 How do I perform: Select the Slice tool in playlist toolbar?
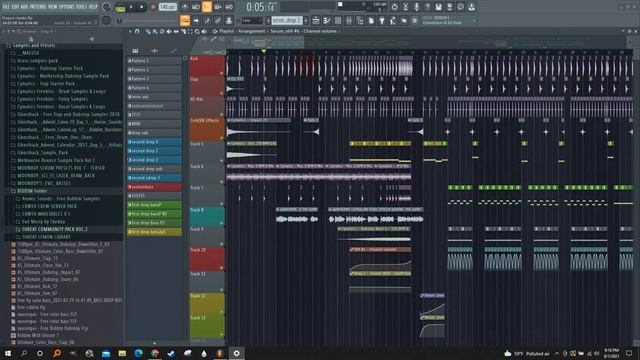(183, 31)
